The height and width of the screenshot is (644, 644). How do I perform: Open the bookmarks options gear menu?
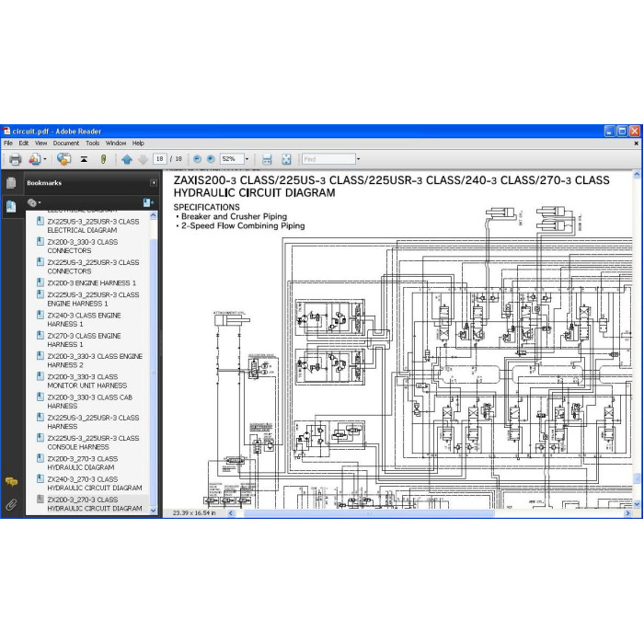click(x=34, y=202)
